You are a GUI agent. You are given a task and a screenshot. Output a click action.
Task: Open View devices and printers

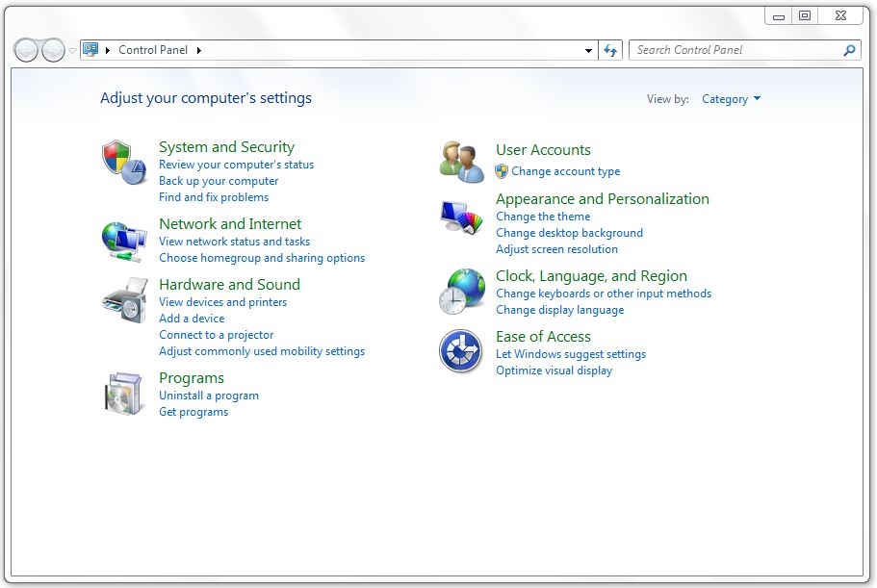[222, 302]
